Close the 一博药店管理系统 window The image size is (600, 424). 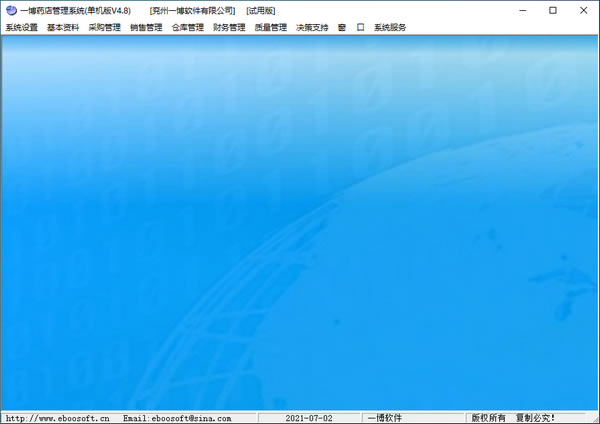pos(582,10)
